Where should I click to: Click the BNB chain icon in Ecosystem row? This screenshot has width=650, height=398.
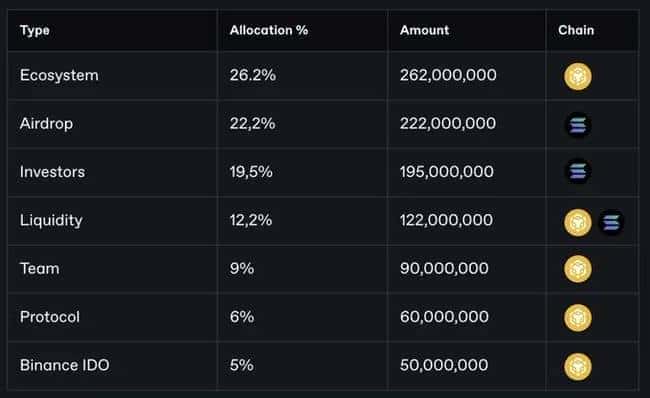[577, 76]
